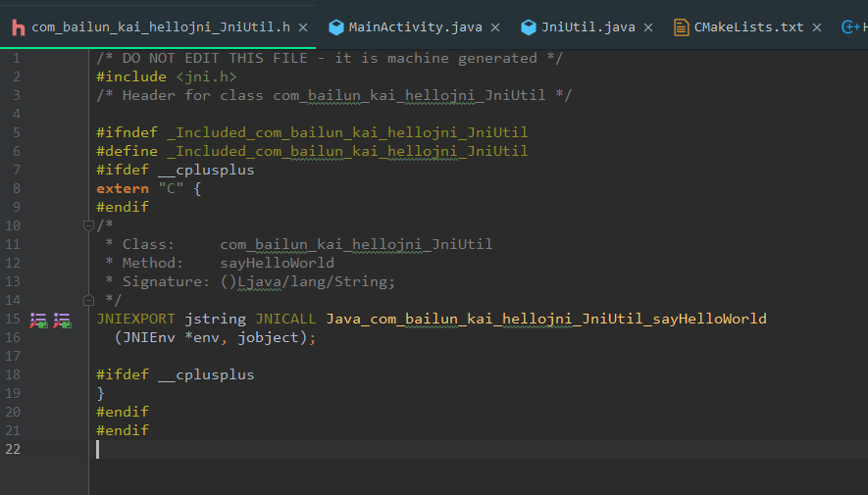Collapse the comment block at line 10

click(88, 225)
